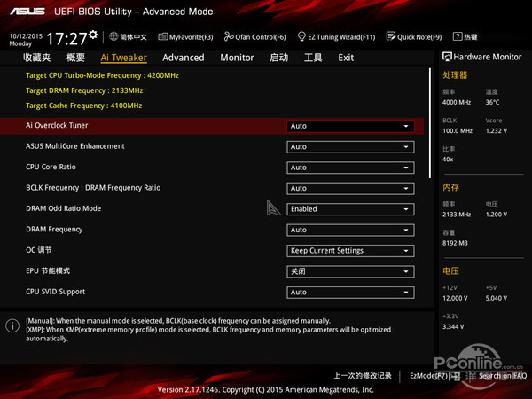
Task: Click the hotkeys question mark icon
Action: click(x=458, y=36)
